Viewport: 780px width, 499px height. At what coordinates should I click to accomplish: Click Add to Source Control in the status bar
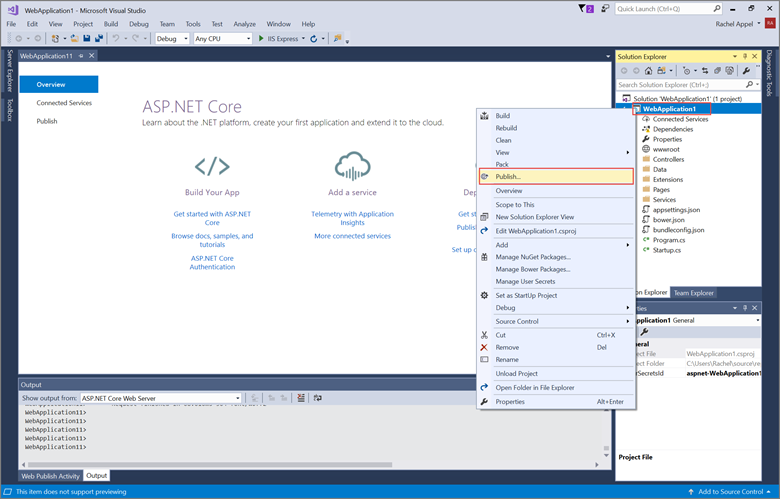[730, 492]
